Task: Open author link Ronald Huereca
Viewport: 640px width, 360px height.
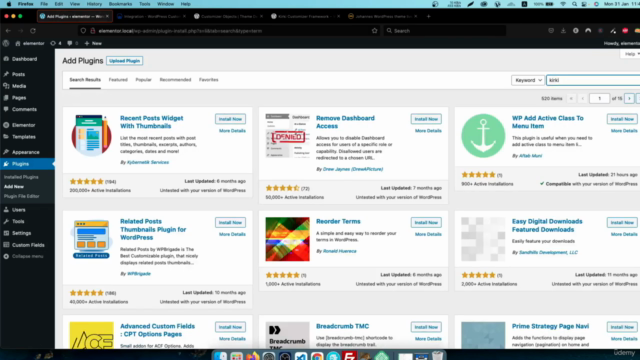Action: coord(340,251)
